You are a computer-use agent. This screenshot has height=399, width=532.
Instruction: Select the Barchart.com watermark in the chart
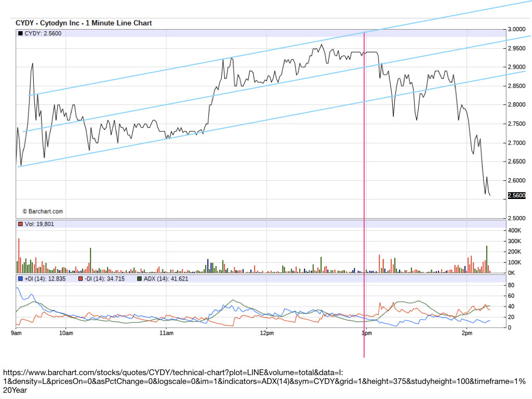[x=42, y=211]
